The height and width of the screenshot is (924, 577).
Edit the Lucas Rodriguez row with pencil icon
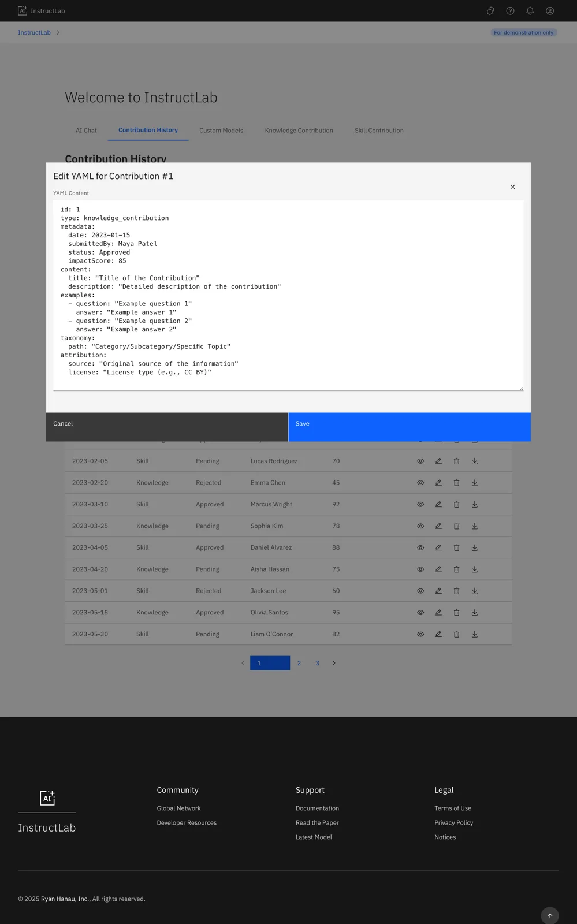click(x=438, y=461)
